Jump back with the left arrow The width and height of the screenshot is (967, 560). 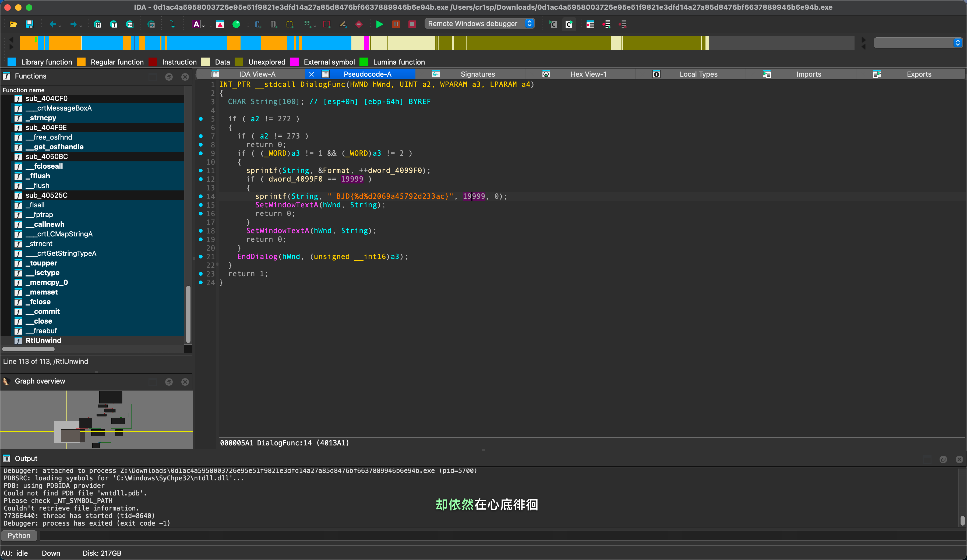click(52, 24)
